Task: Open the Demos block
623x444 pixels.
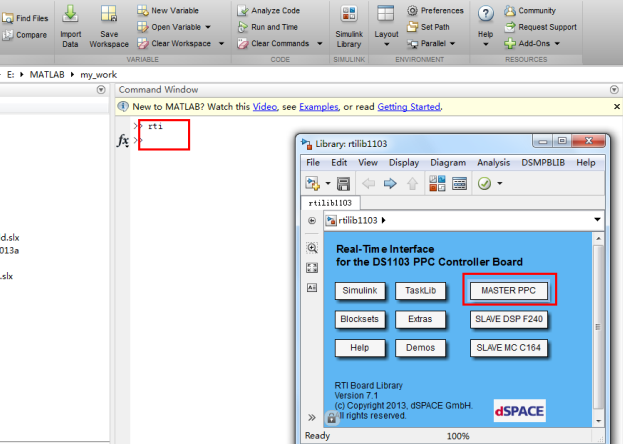Action: pyautogui.click(x=420, y=348)
